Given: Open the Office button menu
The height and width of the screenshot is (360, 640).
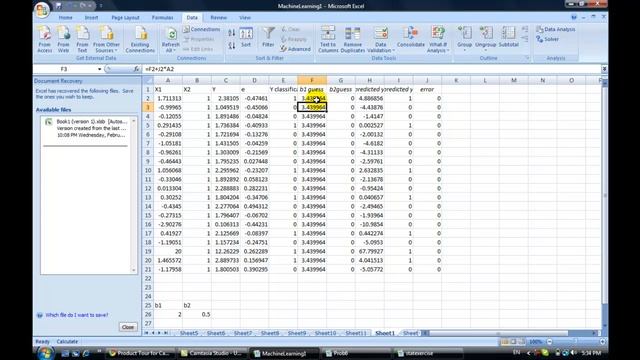Looking at the screenshot, I should (42, 10).
